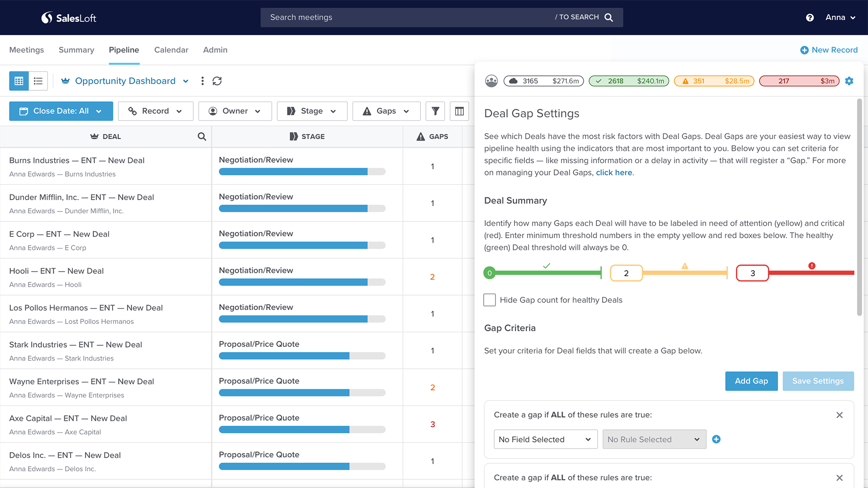Open Dunder Mifflin, Inc. deal
The width and height of the screenshot is (868, 488).
(x=81, y=197)
